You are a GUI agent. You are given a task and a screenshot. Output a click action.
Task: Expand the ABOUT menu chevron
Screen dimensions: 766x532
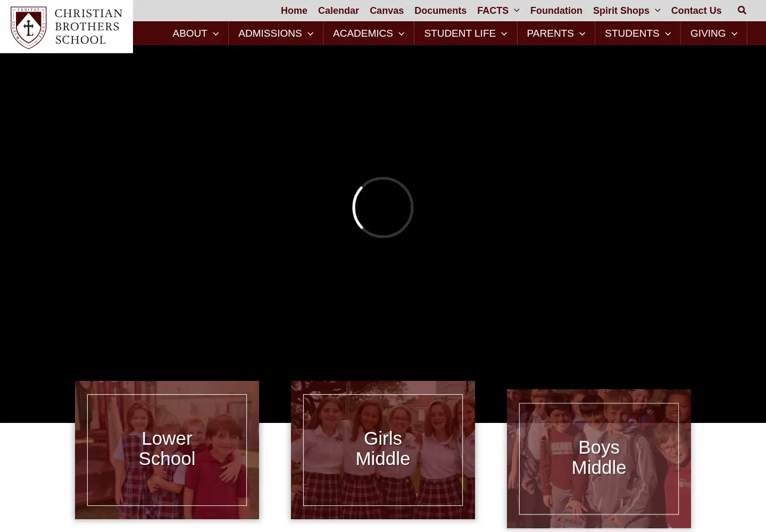pyautogui.click(x=215, y=34)
